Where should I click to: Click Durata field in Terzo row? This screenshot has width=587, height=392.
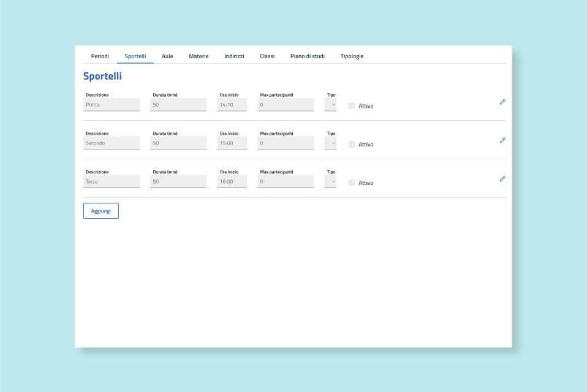(x=178, y=182)
